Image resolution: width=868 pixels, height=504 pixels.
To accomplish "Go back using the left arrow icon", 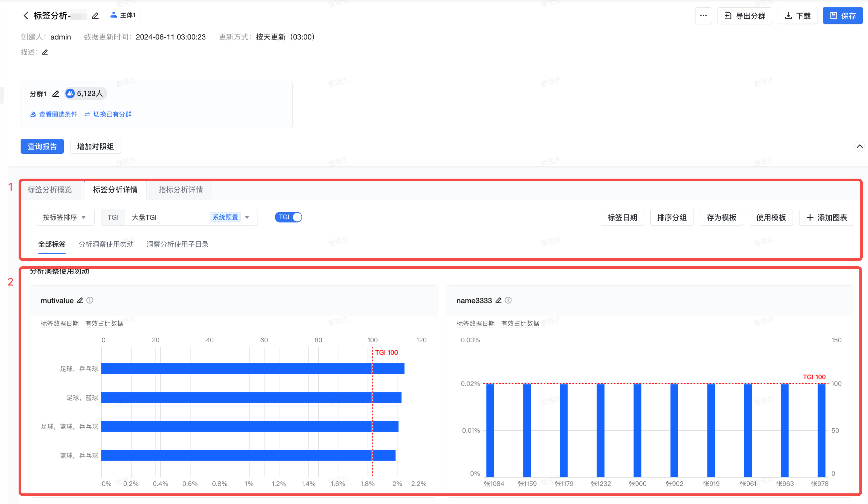I will click(26, 16).
